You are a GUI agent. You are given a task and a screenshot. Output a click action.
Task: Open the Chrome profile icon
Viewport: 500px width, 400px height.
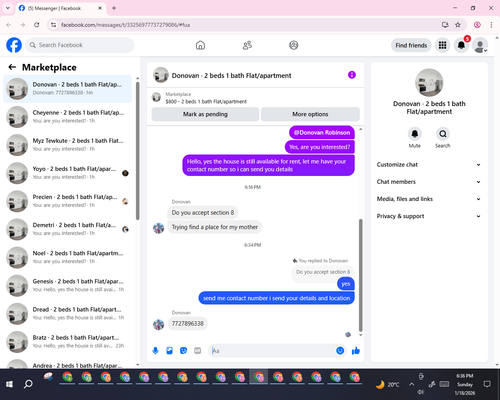tap(477, 25)
